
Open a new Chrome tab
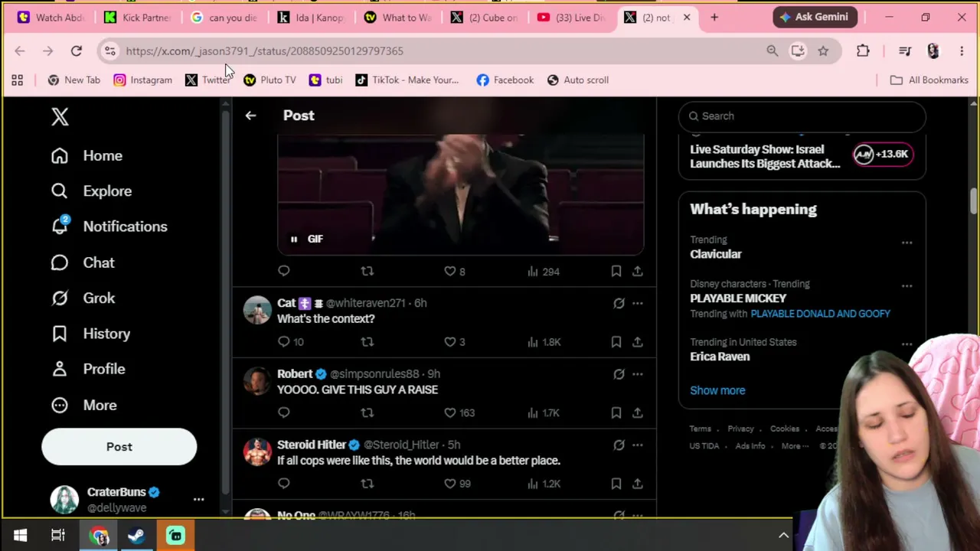(714, 17)
